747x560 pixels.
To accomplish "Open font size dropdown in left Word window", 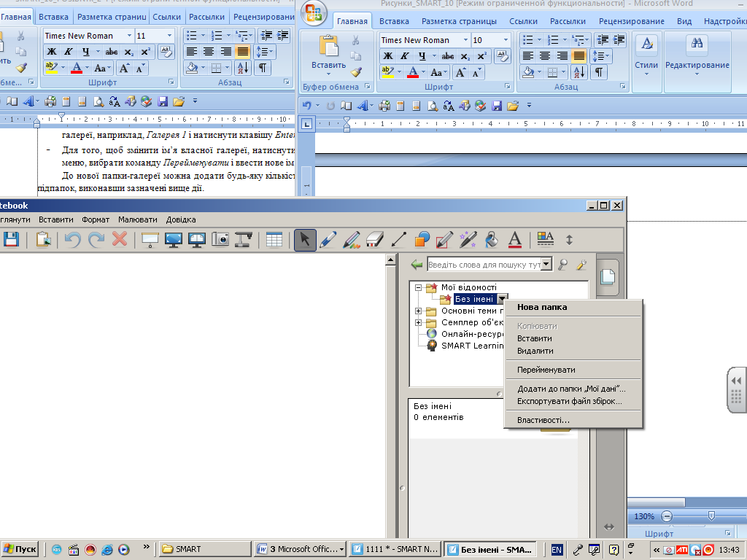I will click(x=169, y=36).
